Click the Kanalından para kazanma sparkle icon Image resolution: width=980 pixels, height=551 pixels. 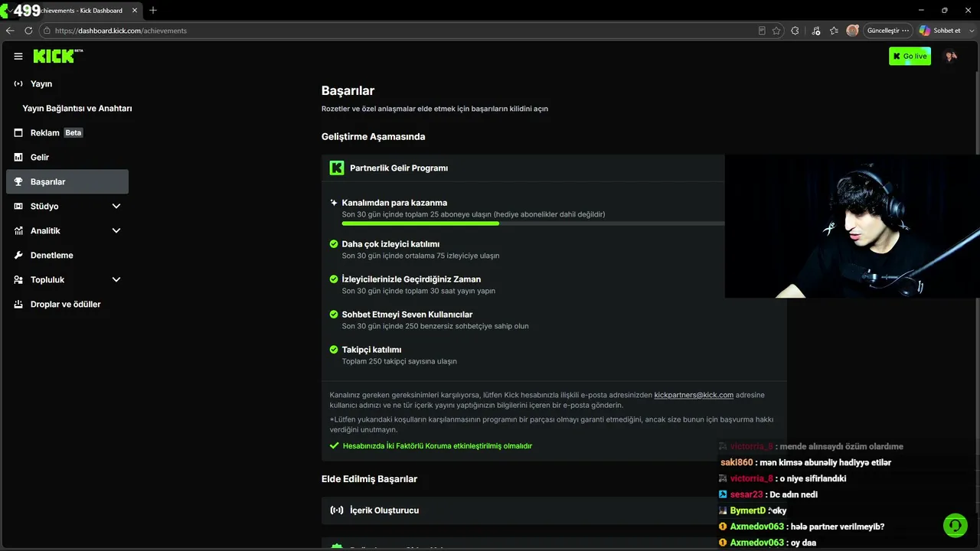tap(334, 203)
